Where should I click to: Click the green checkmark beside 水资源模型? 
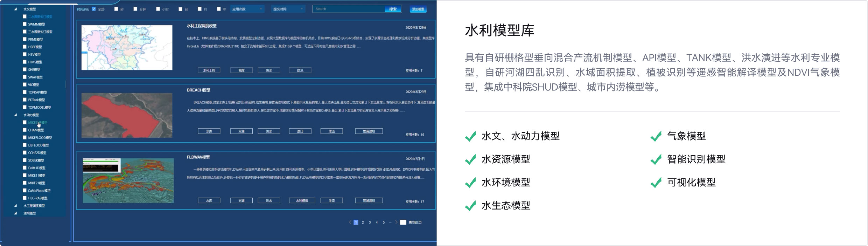point(470,159)
